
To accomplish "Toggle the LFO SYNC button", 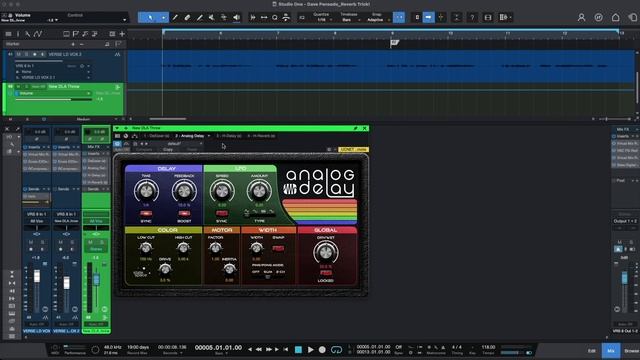I will [x=222, y=213].
